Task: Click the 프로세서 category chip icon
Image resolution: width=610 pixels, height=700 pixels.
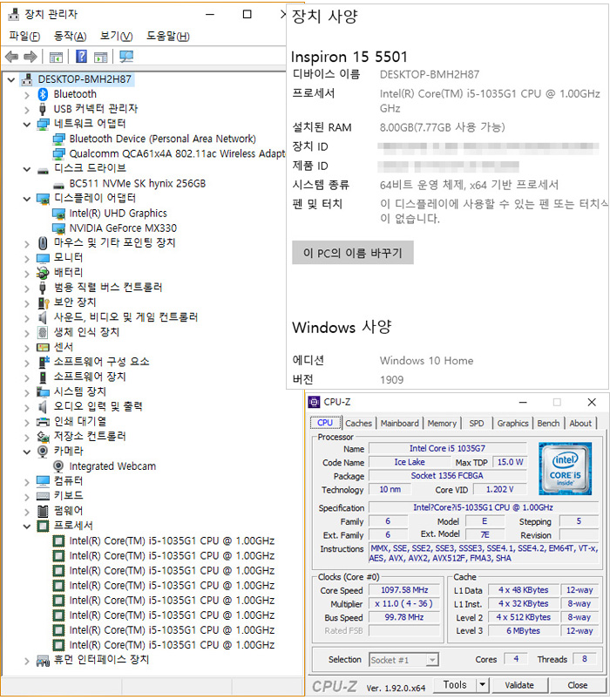Action: (x=43, y=526)
